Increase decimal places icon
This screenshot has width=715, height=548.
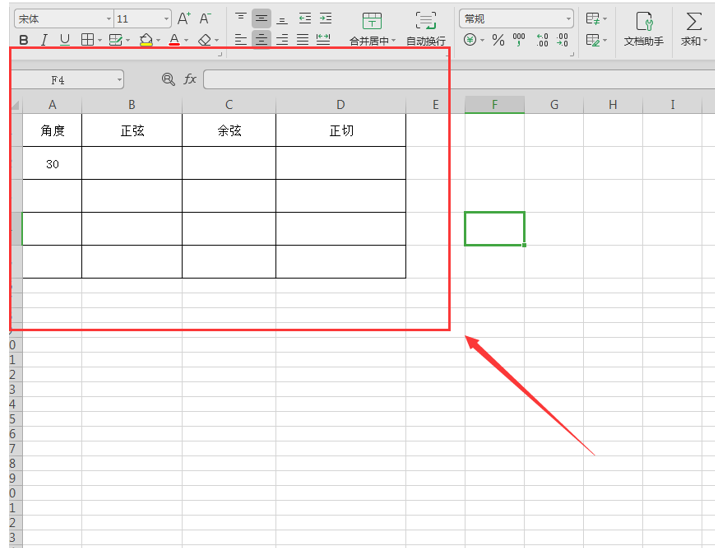pos(542,40)
